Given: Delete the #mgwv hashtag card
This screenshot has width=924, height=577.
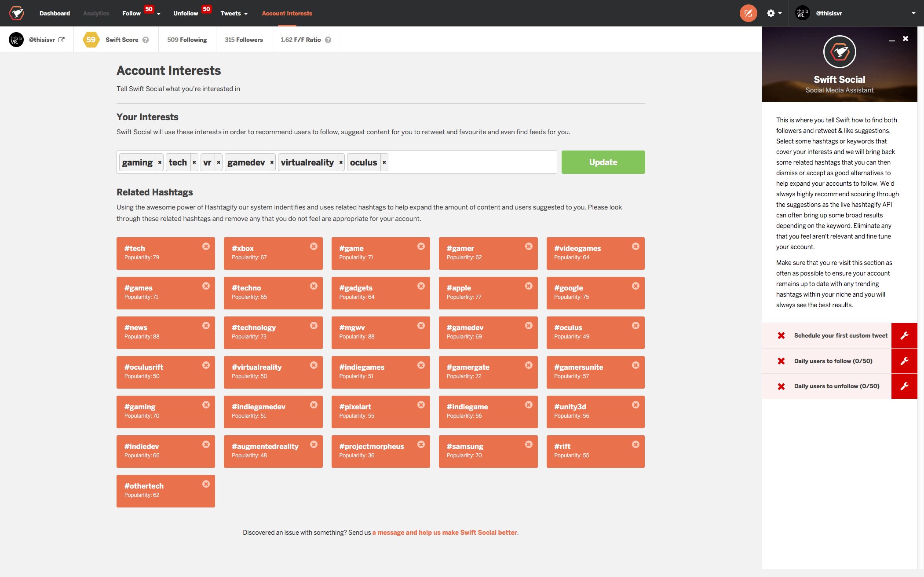Looking at the screenshot, I should click(x=421, y=326).
